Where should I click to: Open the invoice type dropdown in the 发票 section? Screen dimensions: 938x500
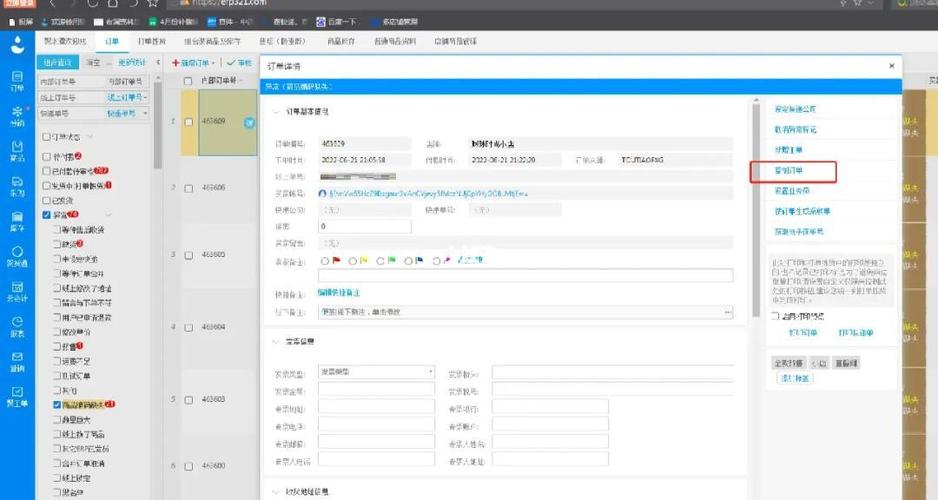376,371
